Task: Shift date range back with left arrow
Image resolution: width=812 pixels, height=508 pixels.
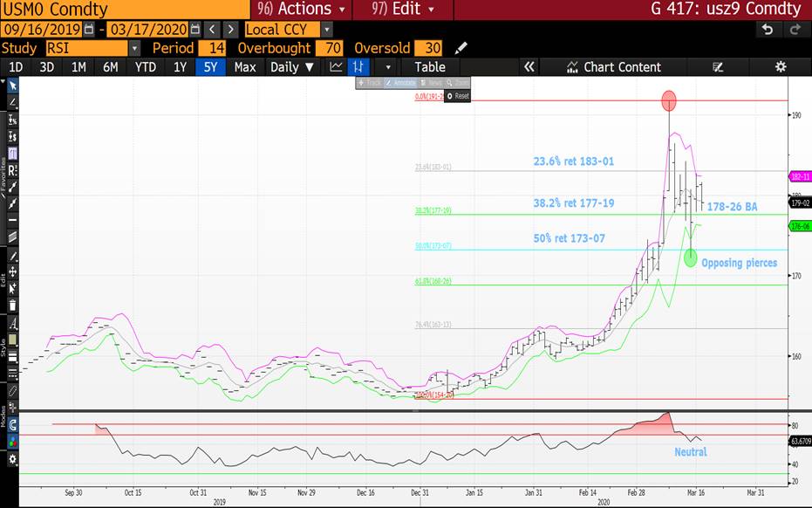Action: pyautogui.click(x=212, y=30)
